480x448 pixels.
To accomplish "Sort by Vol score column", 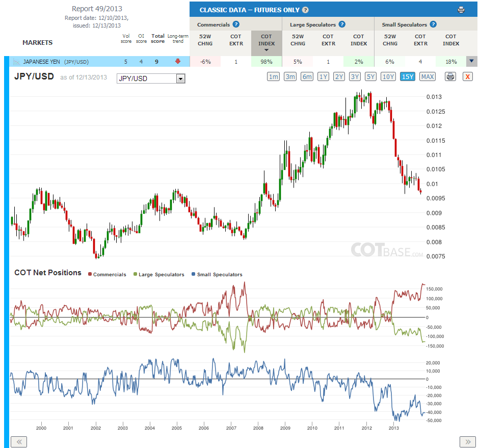I will tap(126, 39).
